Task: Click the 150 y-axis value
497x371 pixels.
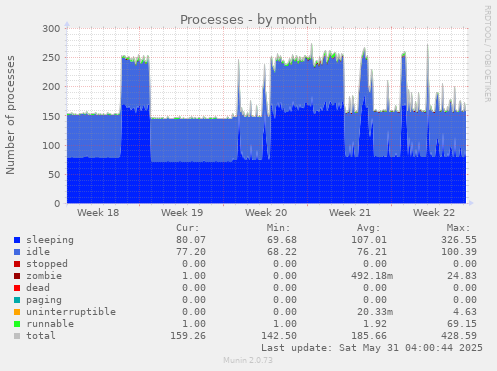Action: [51, 116]
